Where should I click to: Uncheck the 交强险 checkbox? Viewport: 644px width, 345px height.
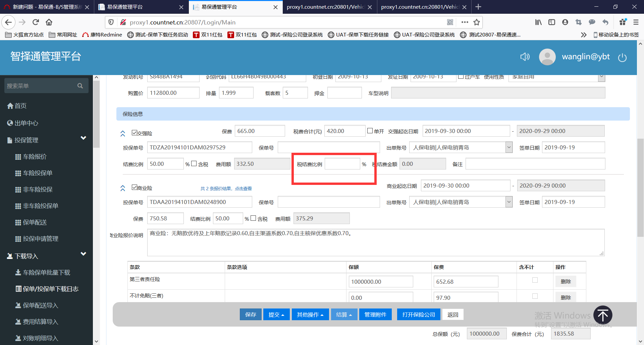tap(135, 133)
